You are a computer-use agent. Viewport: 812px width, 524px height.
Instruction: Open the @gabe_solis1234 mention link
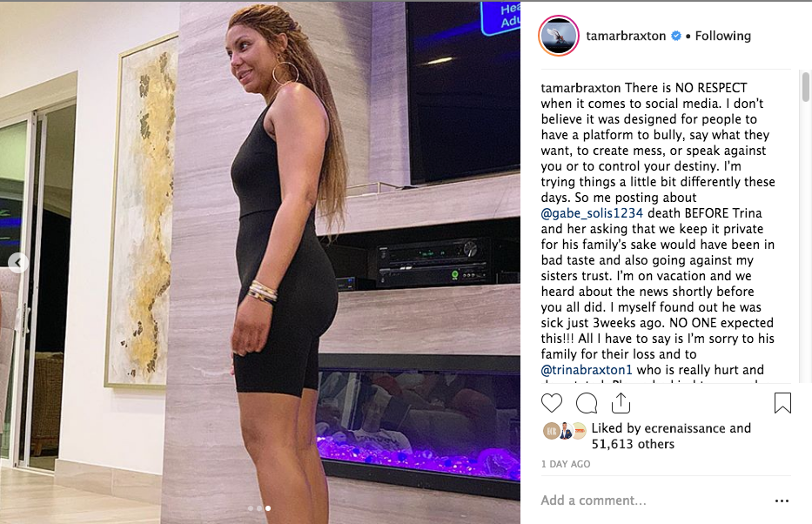(592, 213)
